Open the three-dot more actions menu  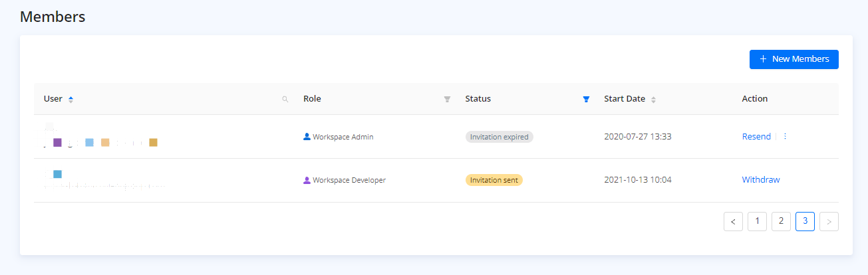(785, 137)
